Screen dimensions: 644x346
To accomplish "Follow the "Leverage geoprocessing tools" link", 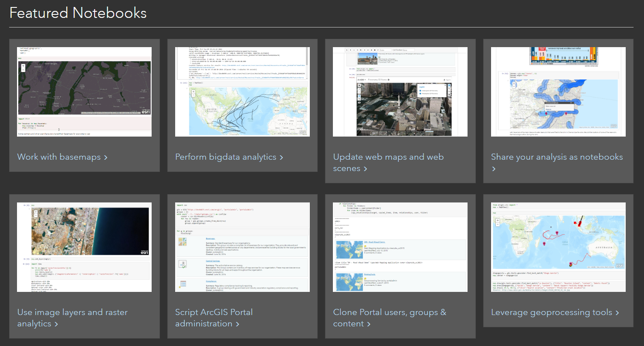I will click(555, 312).
